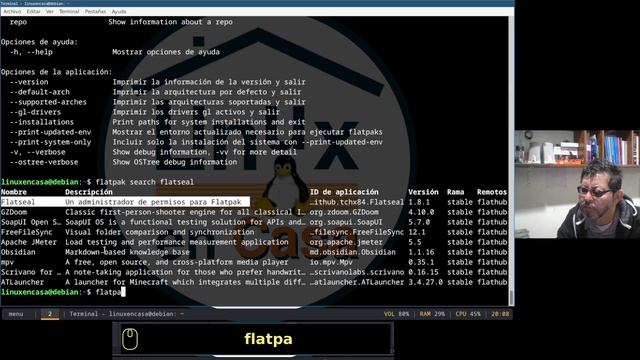The width and height of the screenshot is (640, 360).
Task: Click version 1.8.1 of Flatseal
Action: point(419,202)
